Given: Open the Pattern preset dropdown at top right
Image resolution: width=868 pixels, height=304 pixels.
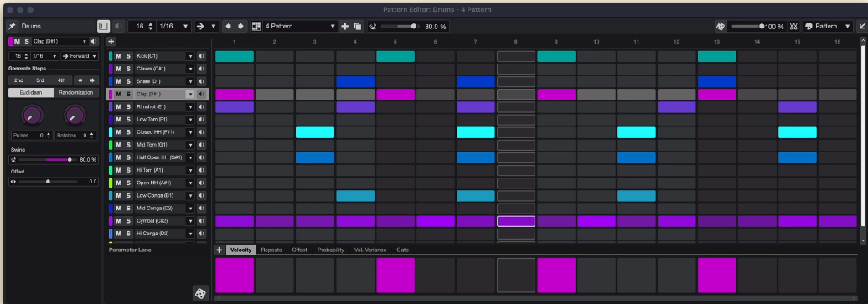Looking at the screenshot, I should point(828,26).
